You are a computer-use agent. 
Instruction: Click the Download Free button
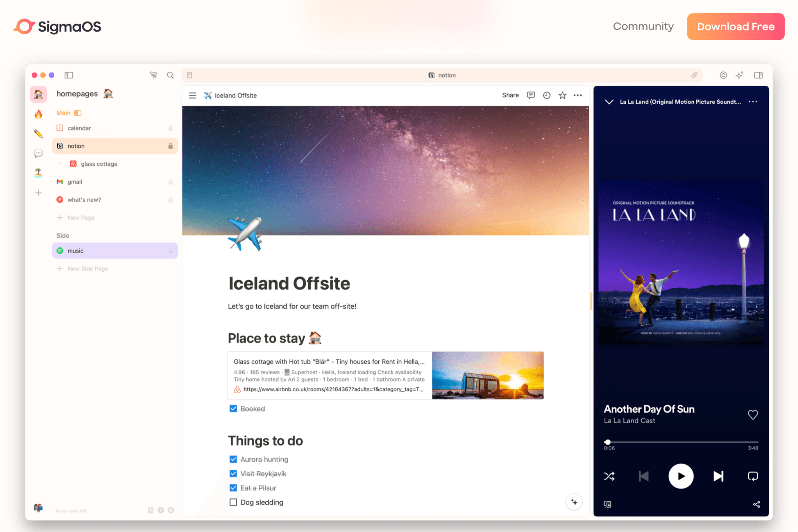(x=736, y=26)
